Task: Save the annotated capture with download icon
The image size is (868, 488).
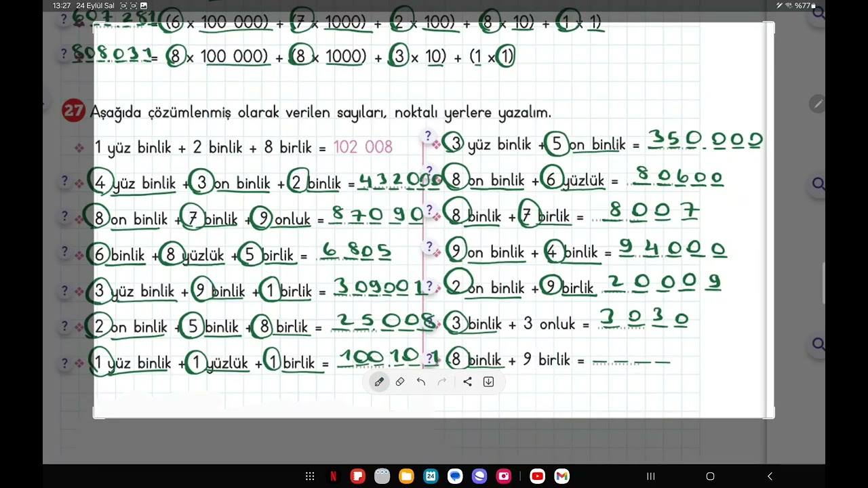Action: point(488,382)
